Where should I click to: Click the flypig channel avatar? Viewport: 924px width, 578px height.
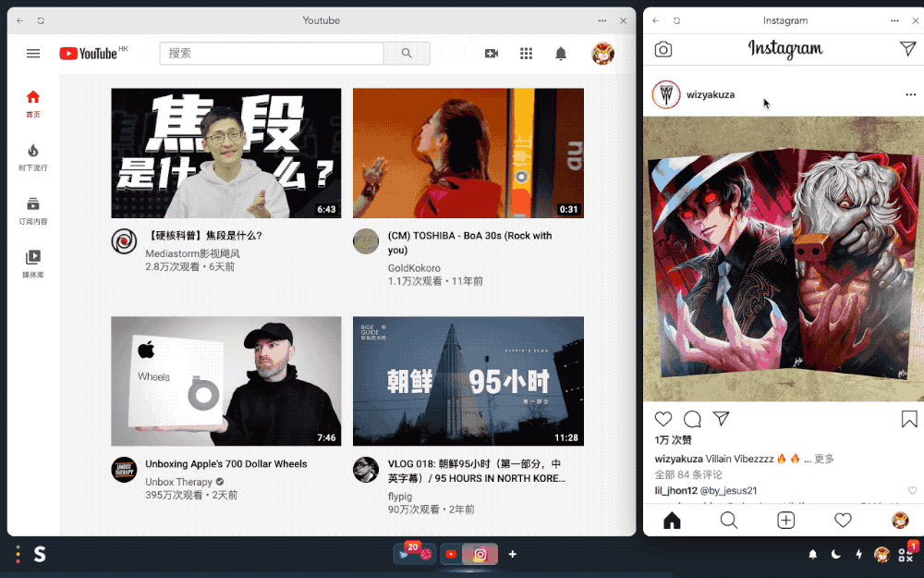click(366, 470)
